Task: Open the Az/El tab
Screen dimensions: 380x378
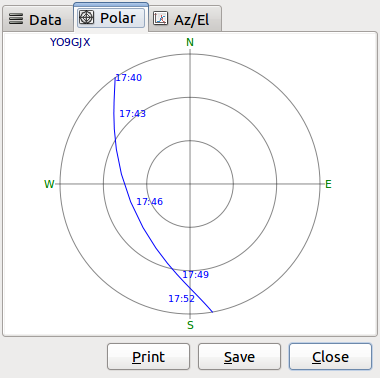Action: pos(185,19)
